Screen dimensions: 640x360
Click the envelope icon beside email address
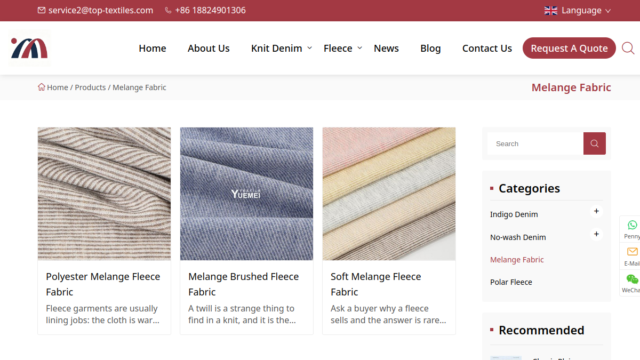[x=42, y=10]
